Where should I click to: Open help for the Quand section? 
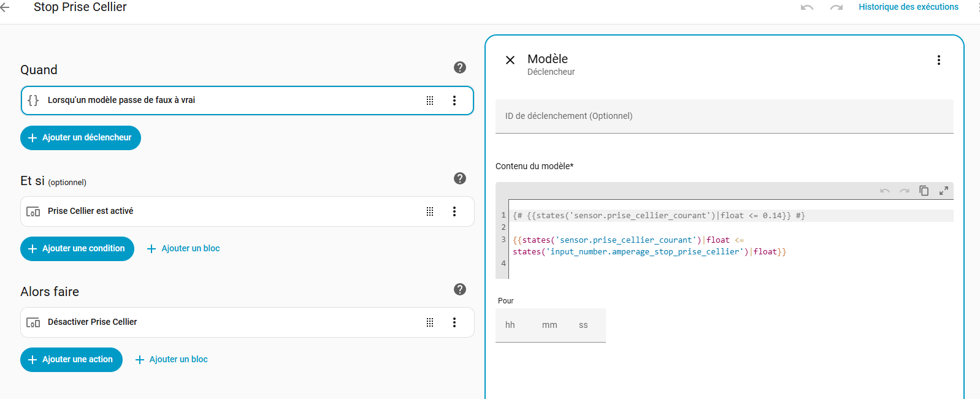tap(459, 67)
